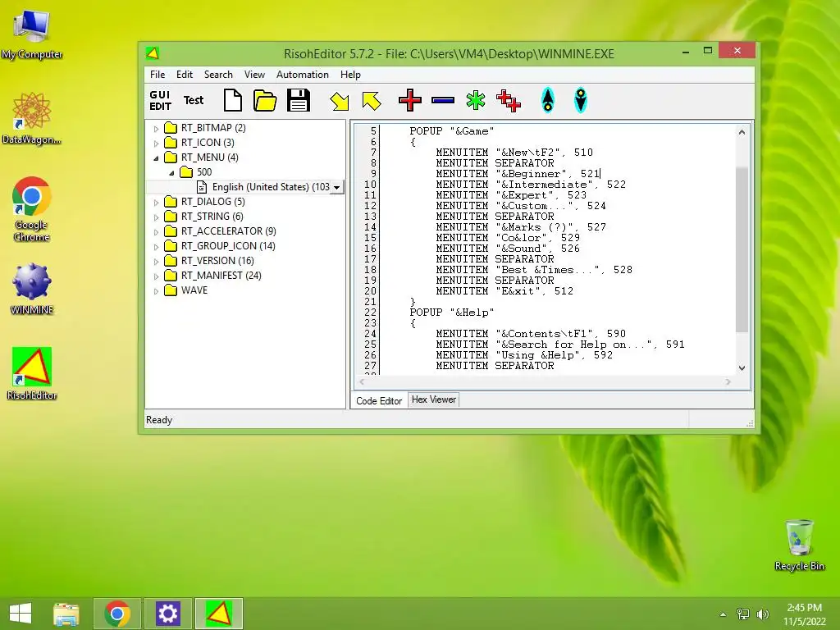
Task: Click the line 'MENUITEM "&Expert", 523'
Action: click(511, 195)
